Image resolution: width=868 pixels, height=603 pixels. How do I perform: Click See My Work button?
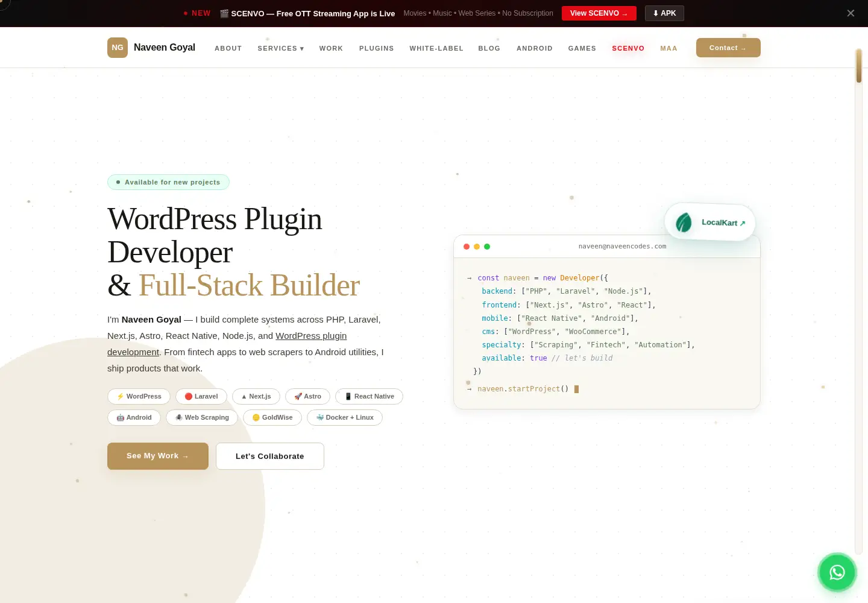(158, 456)
